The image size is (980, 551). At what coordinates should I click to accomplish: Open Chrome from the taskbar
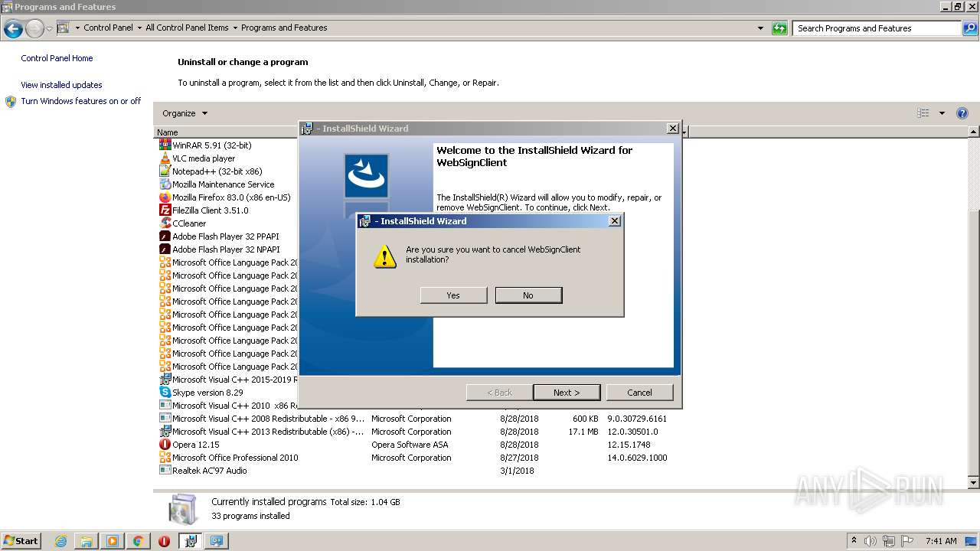tap(139, 541)
